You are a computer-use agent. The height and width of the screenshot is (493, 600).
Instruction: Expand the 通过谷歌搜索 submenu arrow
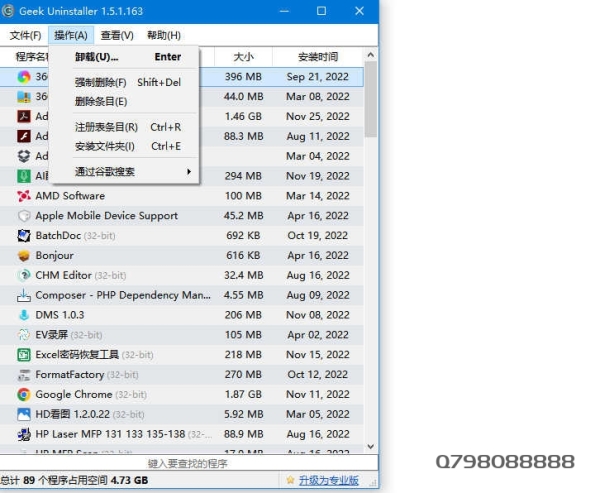tap(189, 171)
